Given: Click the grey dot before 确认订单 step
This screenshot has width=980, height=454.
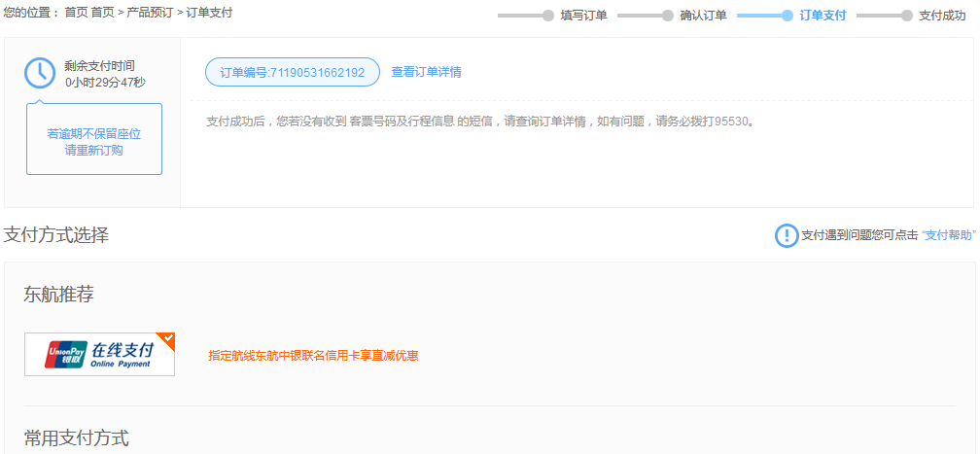Looking at the screenshot, I should pyautogui.click(x=668, y=16).
